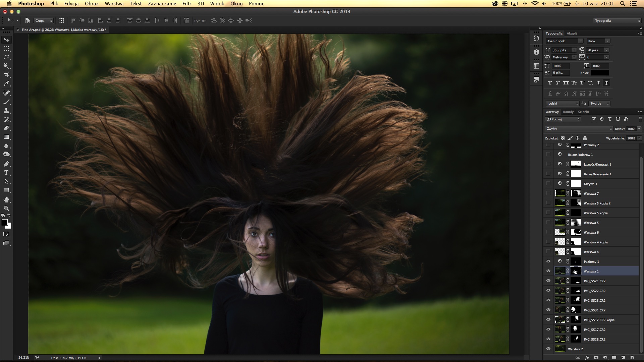This screenshot has width=644, height=362.
Task: Select the Crop tool
Action: pyautogui.click(x=6, y=75)
